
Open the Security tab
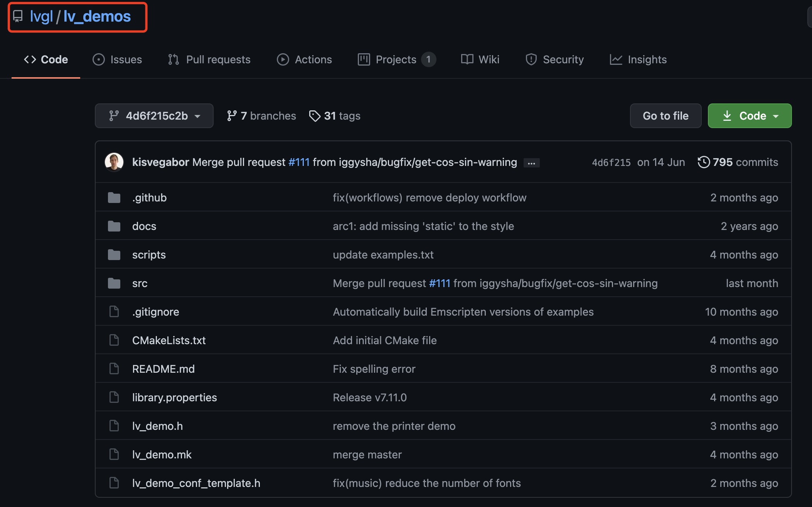pyautogui.click(x=554, y=59)
